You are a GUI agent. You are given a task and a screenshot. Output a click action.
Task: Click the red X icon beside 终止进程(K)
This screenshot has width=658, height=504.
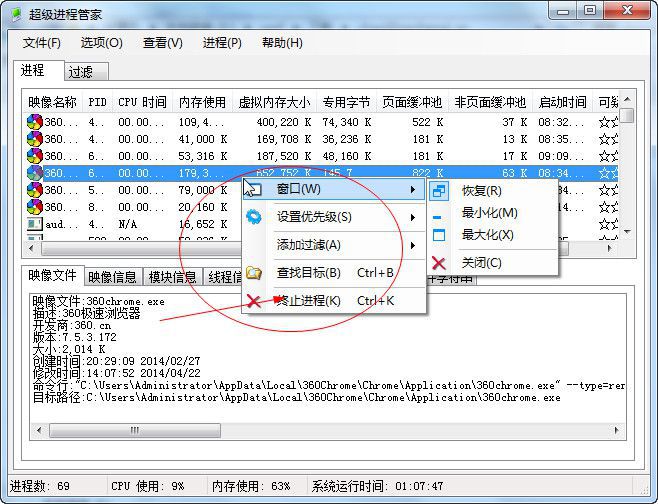pos(253,301)
